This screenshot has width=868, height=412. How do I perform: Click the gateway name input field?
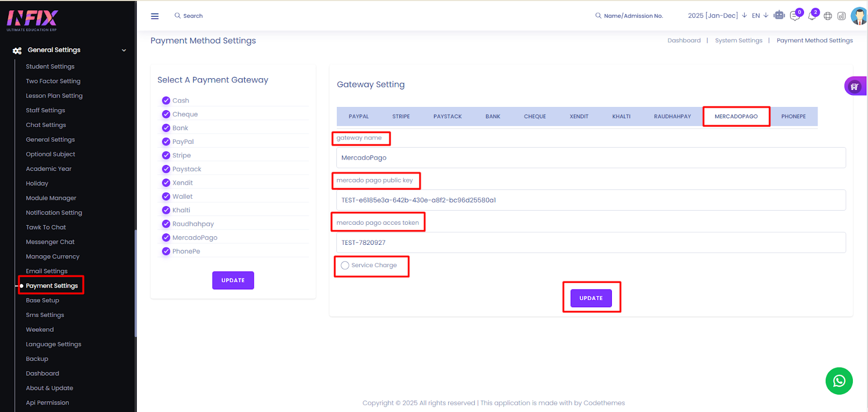[x=591, y=157]
